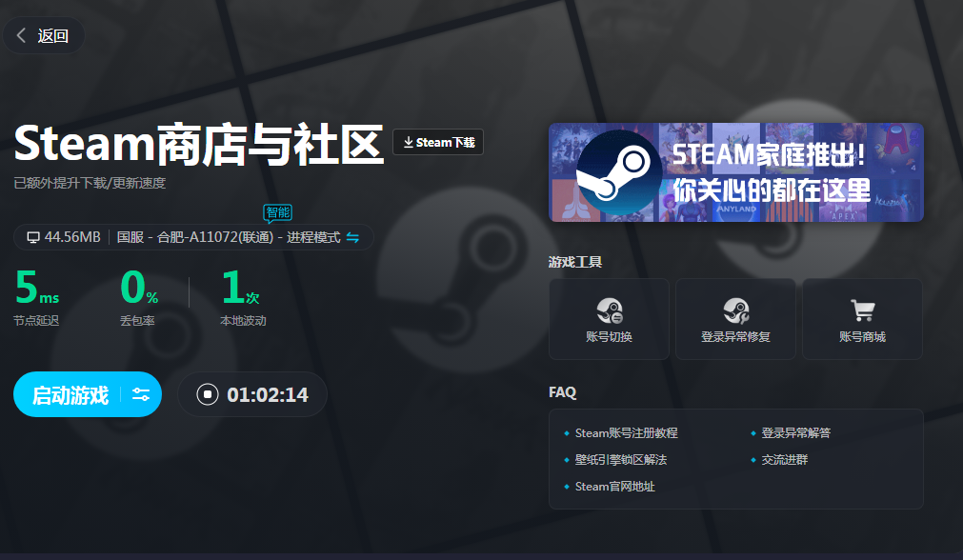Open the 账号商城 account shop

862,319
